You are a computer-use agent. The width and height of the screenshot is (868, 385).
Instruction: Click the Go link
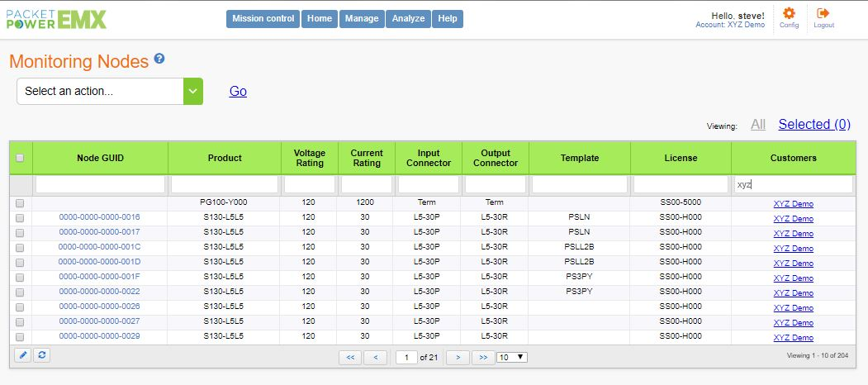coord(238,92)
